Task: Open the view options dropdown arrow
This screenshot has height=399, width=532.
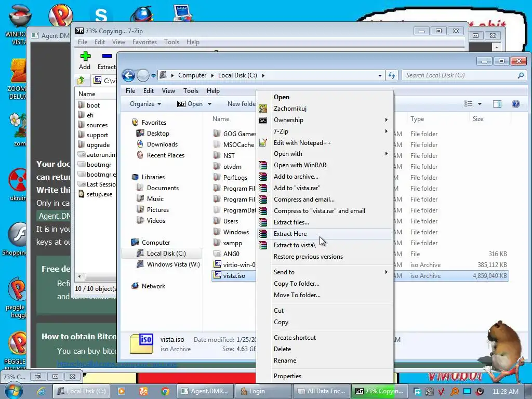Action: (x=480, y=104)
